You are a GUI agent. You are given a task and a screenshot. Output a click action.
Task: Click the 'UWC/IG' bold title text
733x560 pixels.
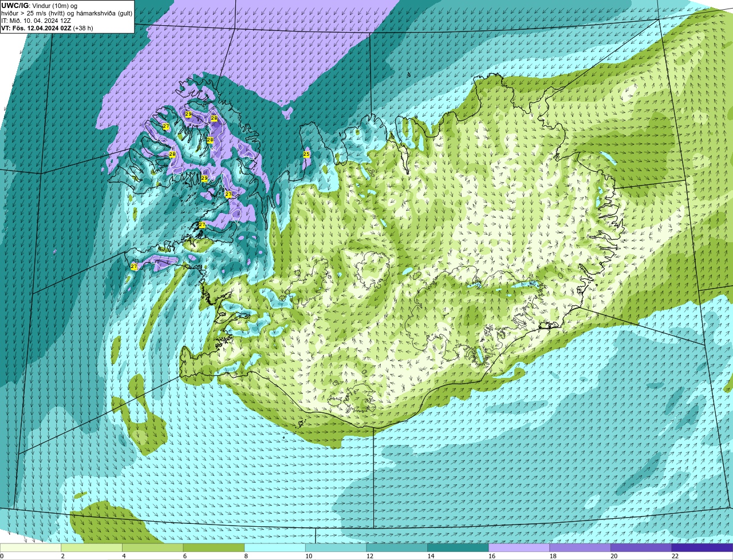tap(15, 6)
